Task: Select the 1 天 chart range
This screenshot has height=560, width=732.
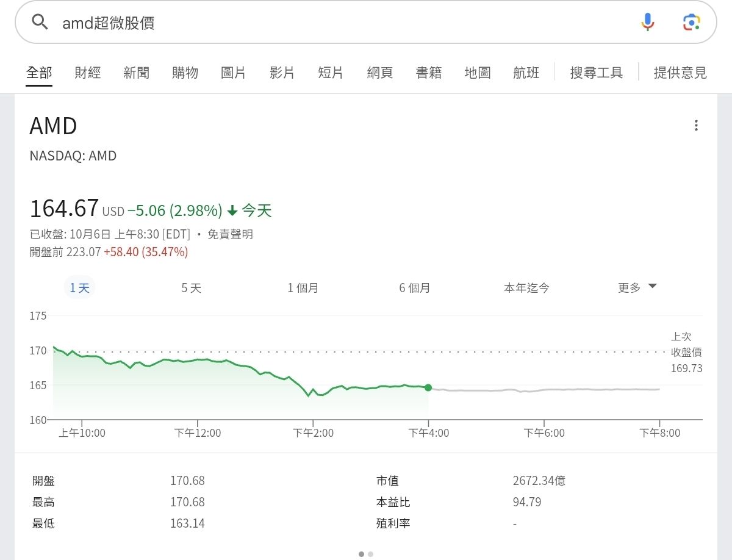Action: tap(79, 288)
